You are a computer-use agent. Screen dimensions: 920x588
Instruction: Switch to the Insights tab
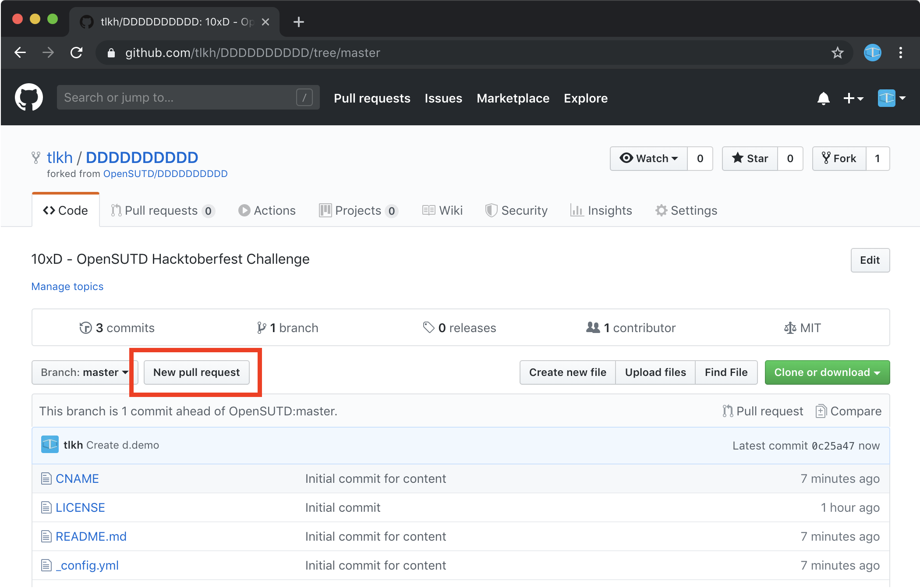601,211
